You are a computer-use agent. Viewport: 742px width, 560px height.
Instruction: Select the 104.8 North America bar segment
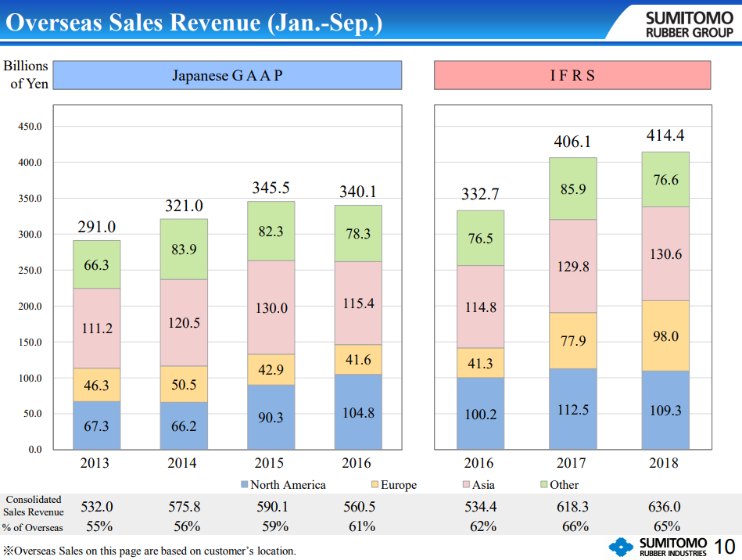358,412
